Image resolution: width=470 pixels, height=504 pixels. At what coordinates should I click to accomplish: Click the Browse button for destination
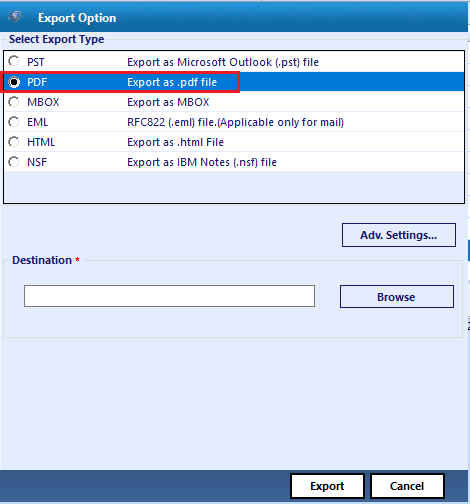[x=397, y=296]
